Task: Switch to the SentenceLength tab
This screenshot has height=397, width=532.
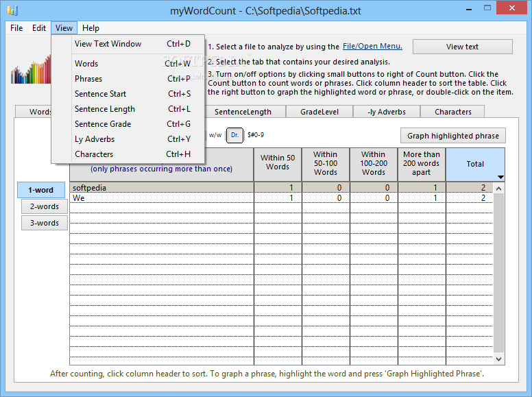Action: [245, 112]
